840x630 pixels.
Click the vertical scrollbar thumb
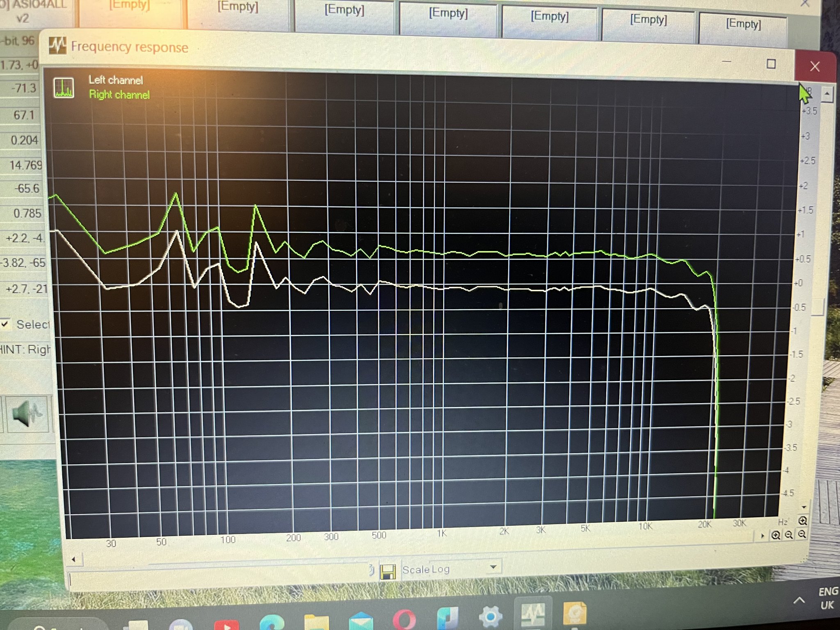pyautogui.click(x=818, y=307)
